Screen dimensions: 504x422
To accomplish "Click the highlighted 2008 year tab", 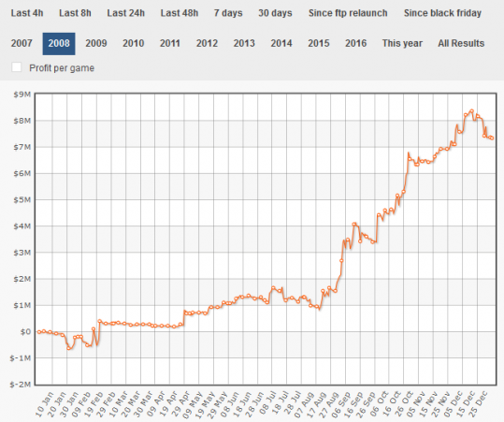I will 59,44.
